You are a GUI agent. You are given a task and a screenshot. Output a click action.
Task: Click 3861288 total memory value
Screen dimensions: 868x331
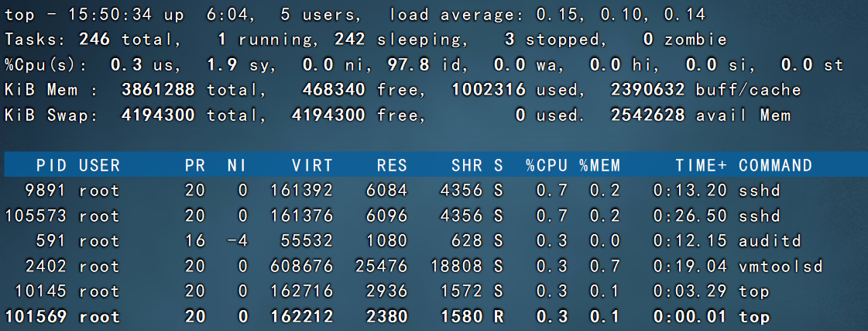coord(158,90)
